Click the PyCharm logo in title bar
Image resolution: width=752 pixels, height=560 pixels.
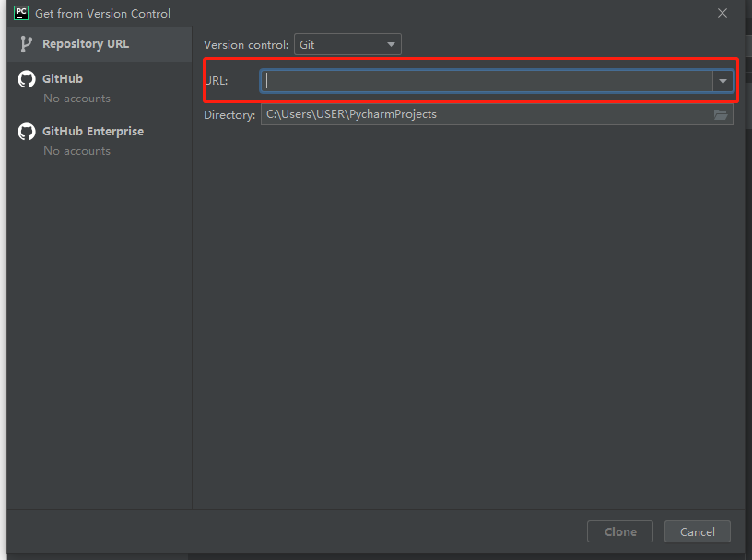click(x=21, y=13)
